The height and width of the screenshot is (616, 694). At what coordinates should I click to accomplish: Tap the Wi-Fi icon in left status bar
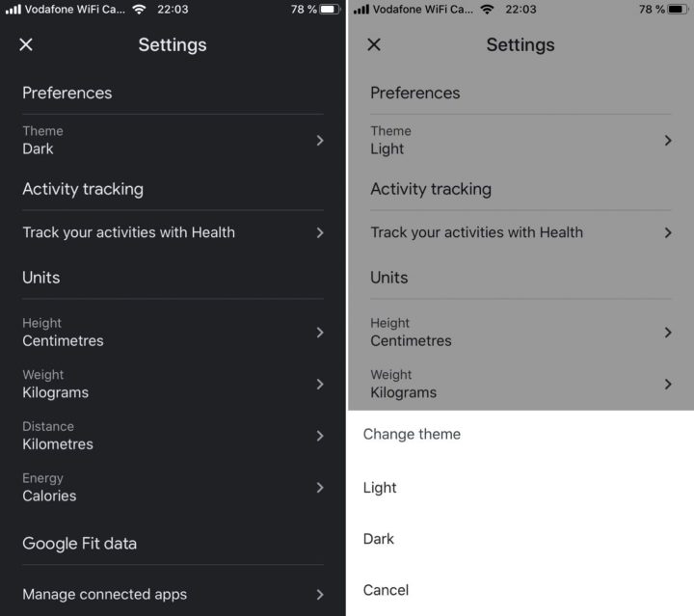139,9
